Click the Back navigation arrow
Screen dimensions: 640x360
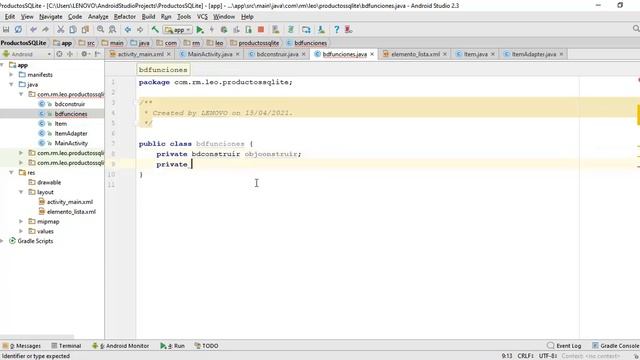coord(128,29)
